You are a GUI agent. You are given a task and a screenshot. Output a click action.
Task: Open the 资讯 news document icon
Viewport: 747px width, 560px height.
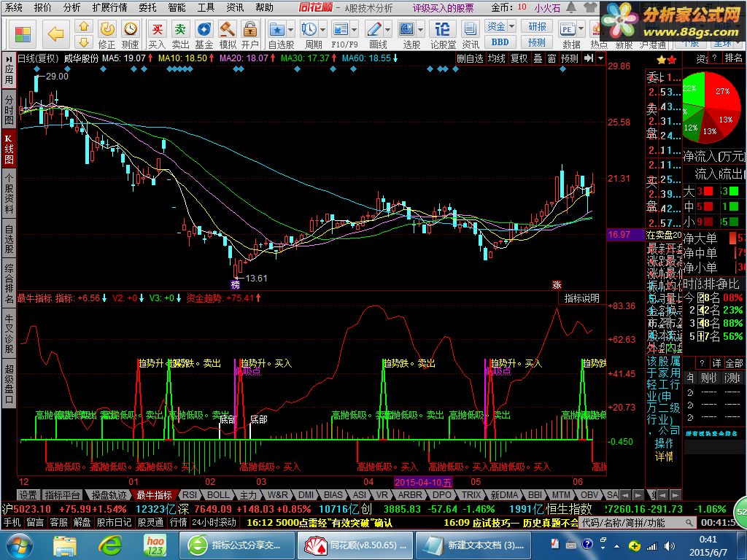tap(471, 35)
